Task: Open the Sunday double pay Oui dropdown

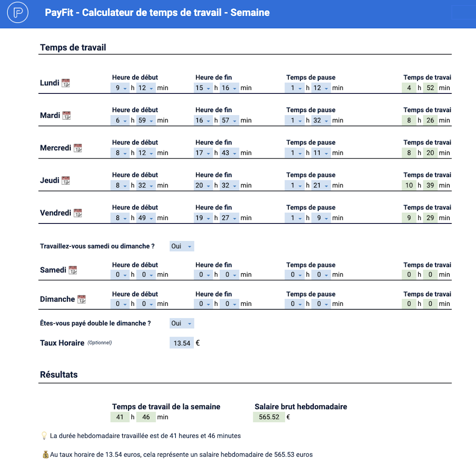Action: [182, 323]
